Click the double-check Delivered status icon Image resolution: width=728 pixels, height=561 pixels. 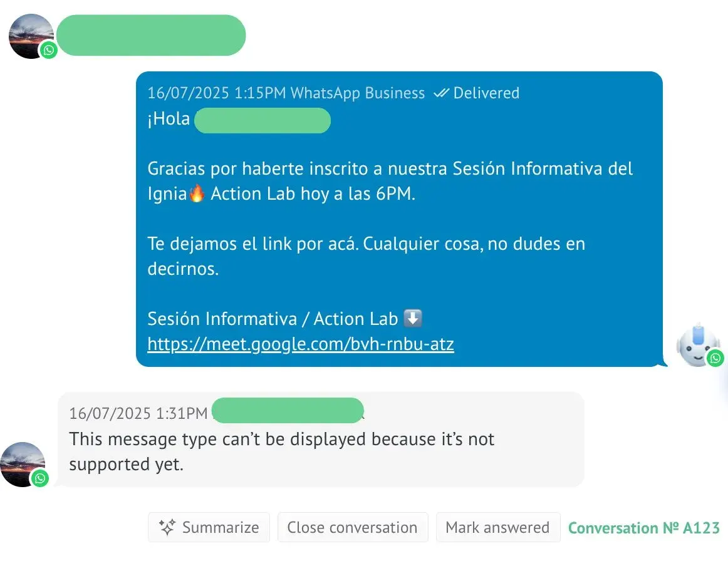click(441, 93)
